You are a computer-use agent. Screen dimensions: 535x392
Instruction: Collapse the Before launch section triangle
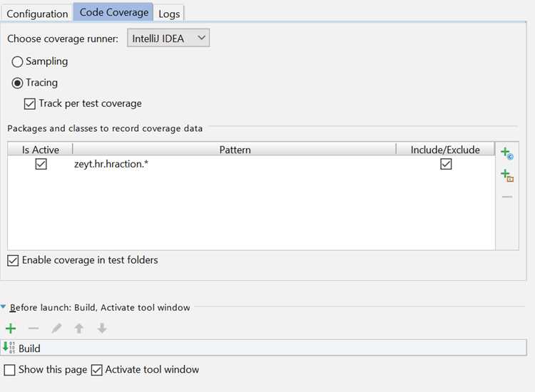tap(4, 306)
